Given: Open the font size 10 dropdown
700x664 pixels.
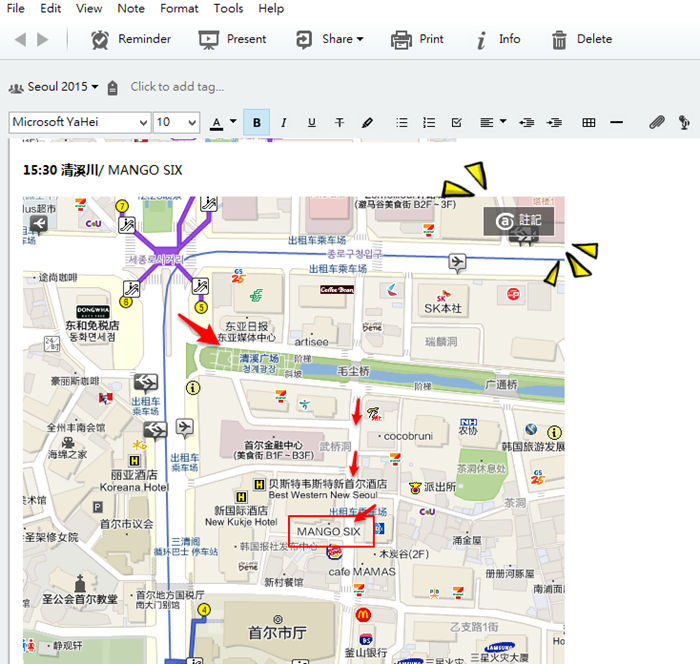Looking at the screenshot, I should click(176, 122).
